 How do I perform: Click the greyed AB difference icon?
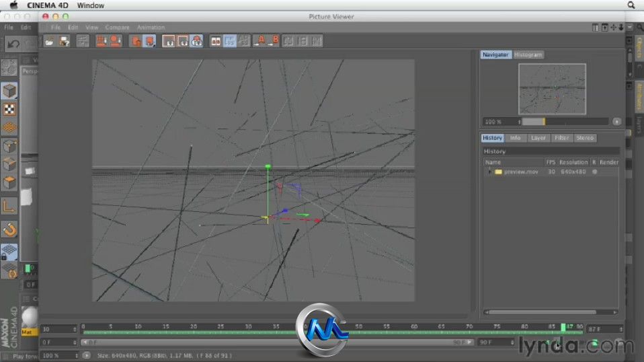pos(244,41)
